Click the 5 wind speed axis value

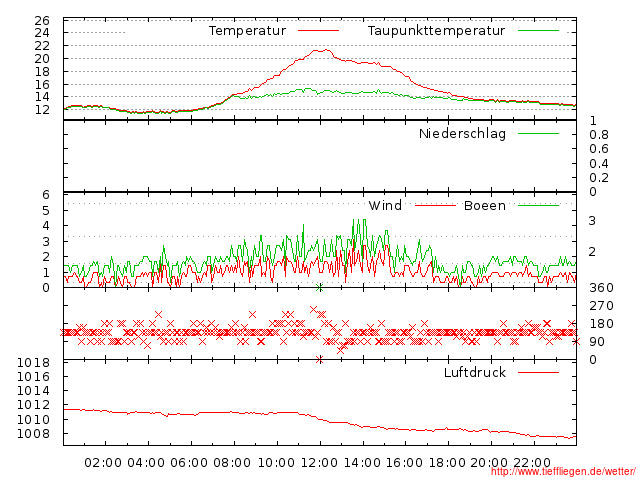coord(46,211)
